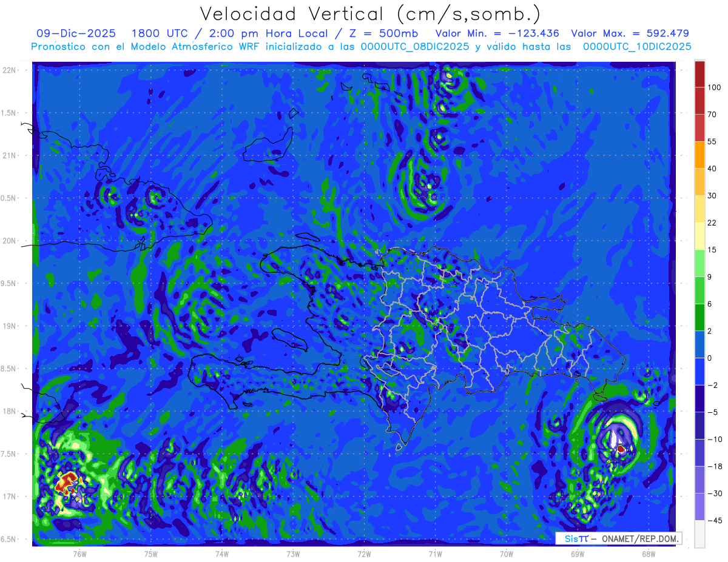The image size is (728, 562).
Task: Click the '69W' longitude label
Action: tap(578, 554)
